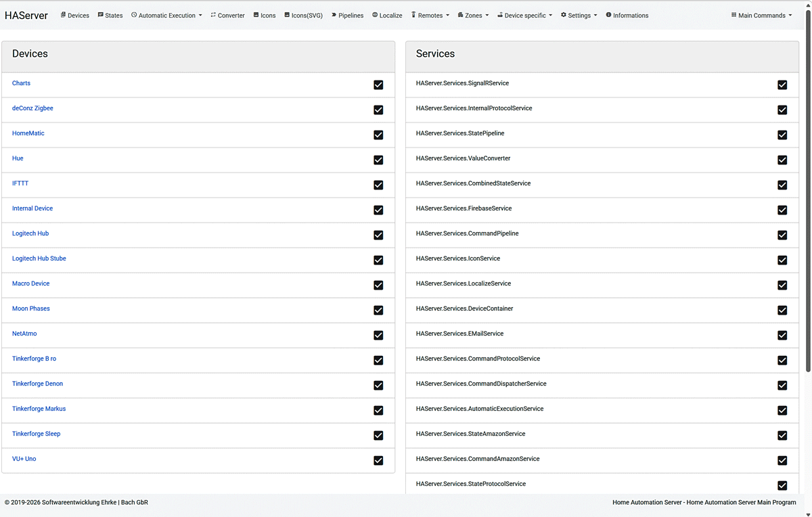
Task: Expand the Remotes dropdown menu
Action: 430,15
